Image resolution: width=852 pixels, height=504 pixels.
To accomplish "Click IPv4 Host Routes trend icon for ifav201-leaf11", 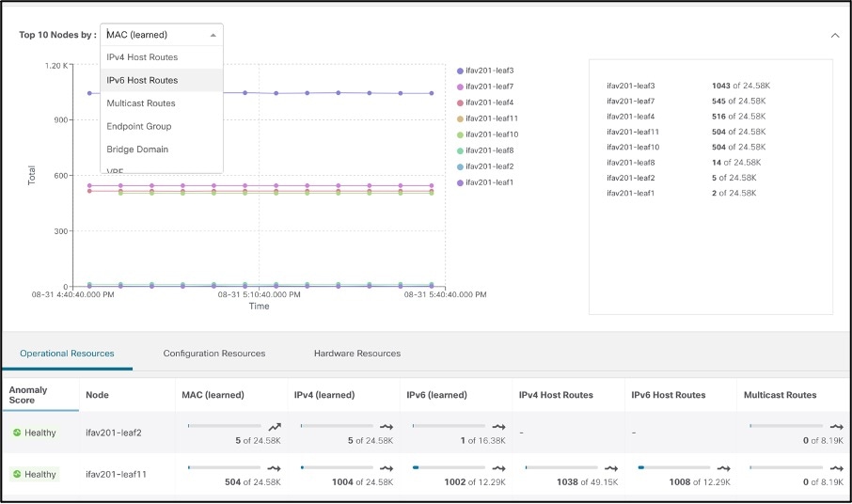I will [611, 468].
